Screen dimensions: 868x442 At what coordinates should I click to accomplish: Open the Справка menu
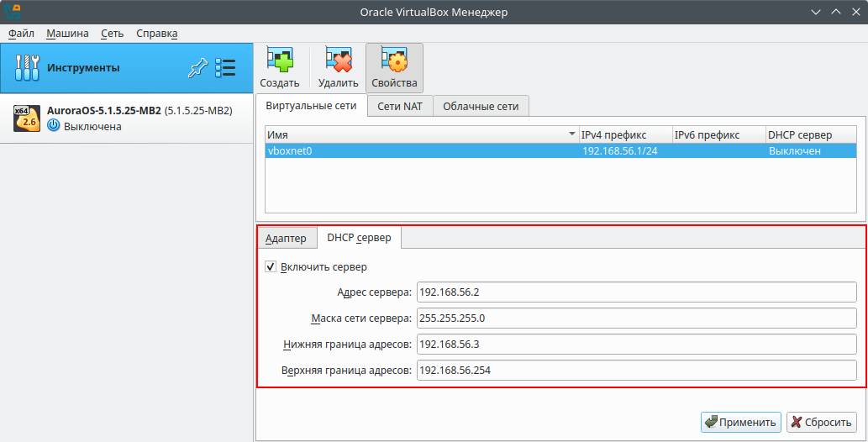(157, 34)
